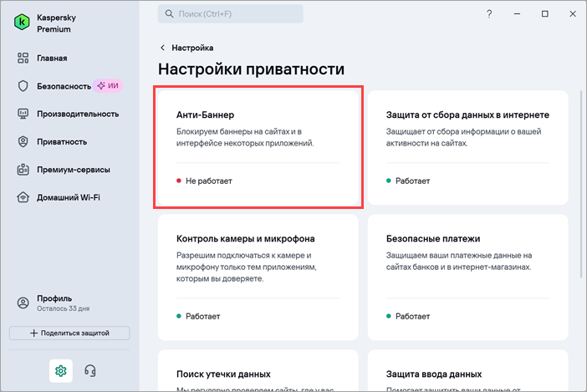
Task: Click the Настройки приватности heading
Action: 251,69
